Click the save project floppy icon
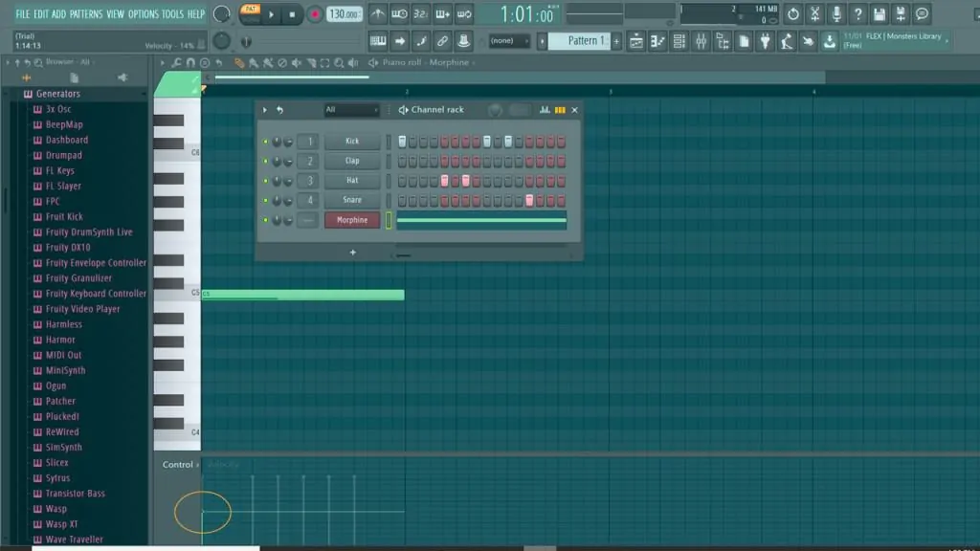 [x=879, y=14]
